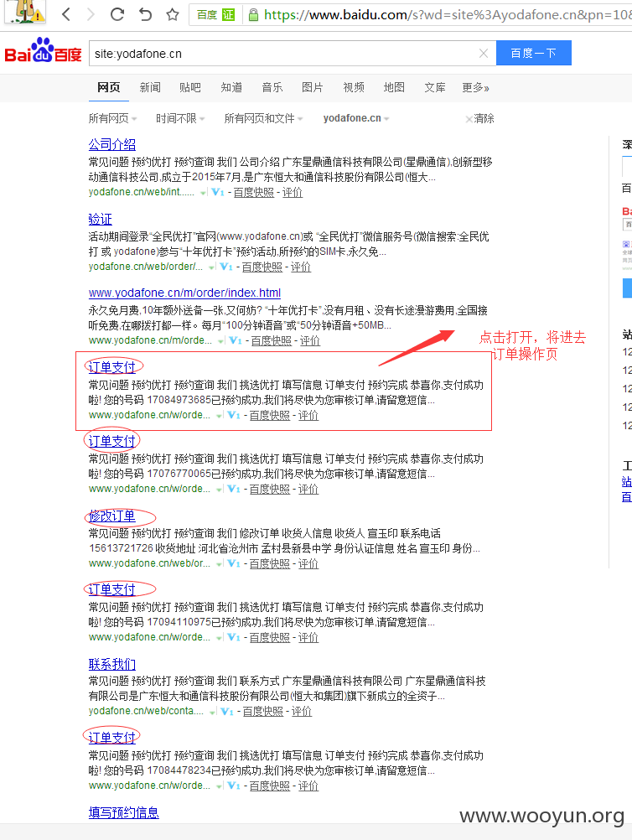Open the yodafone.cn site filter dropdown
The width and height of the screenshot is (632, 840).
point(356,118)
